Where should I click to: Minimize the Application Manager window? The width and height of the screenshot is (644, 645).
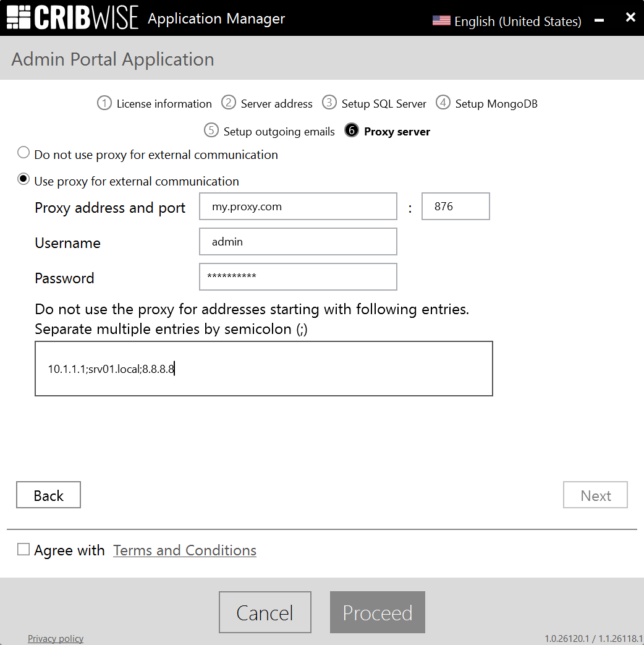pyautogui.click(x=599, y=20)
